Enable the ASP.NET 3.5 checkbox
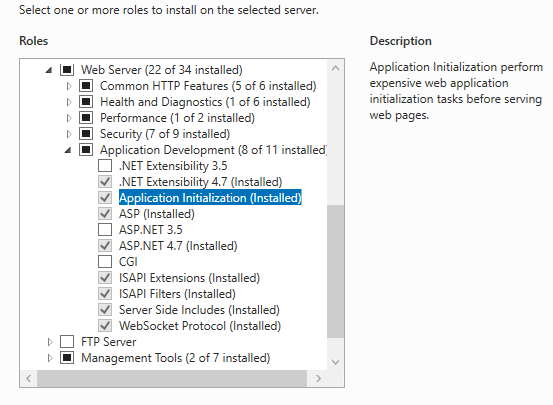 pos(105,230)
